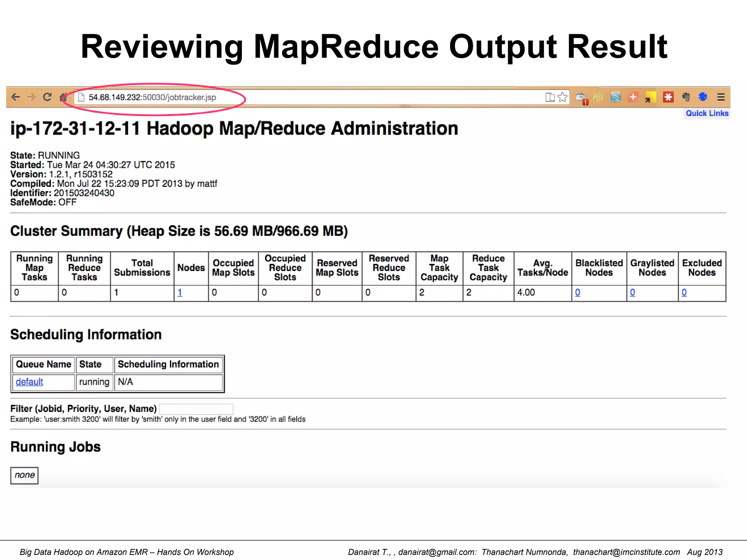Click the address bar URL field

click(x=321, y=97)
